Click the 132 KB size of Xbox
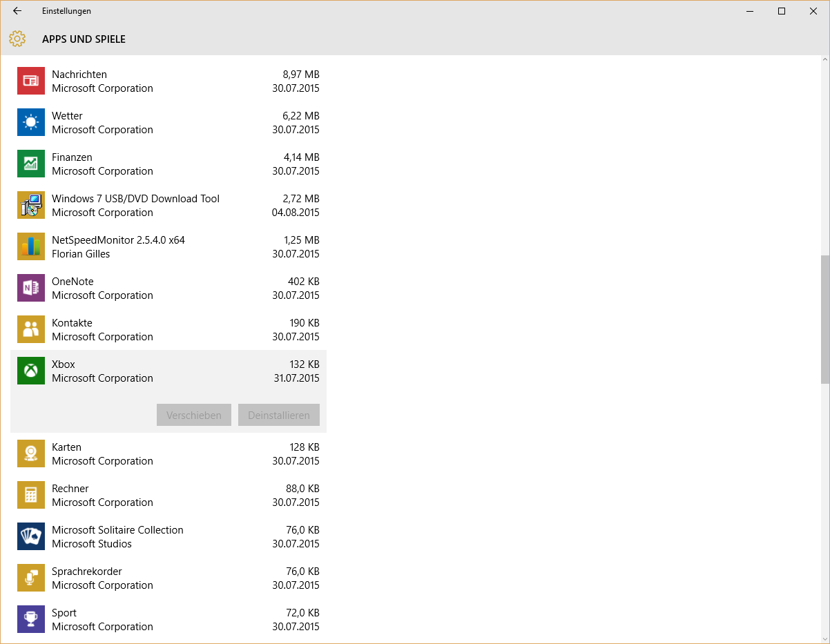Screen dimensions: 830x644 (x=305, y=364)
